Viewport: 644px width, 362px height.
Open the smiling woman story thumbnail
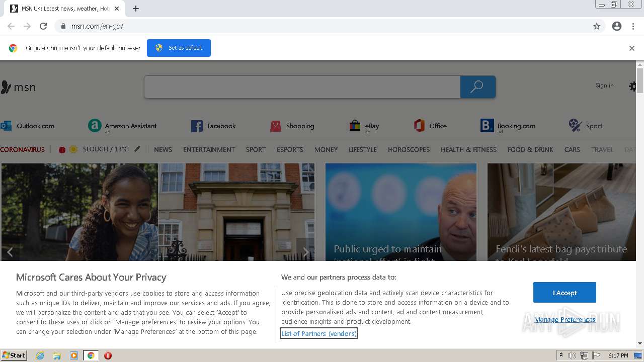click(79, 212)
